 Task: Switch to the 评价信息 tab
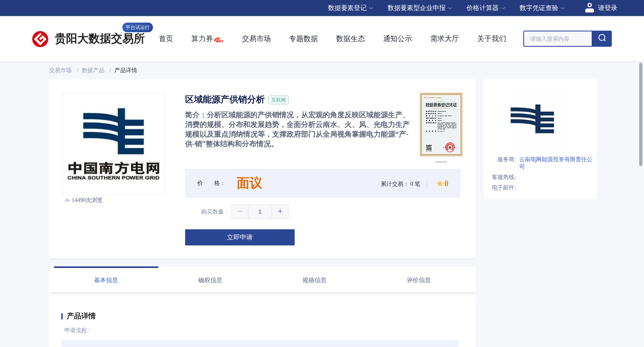419,280
